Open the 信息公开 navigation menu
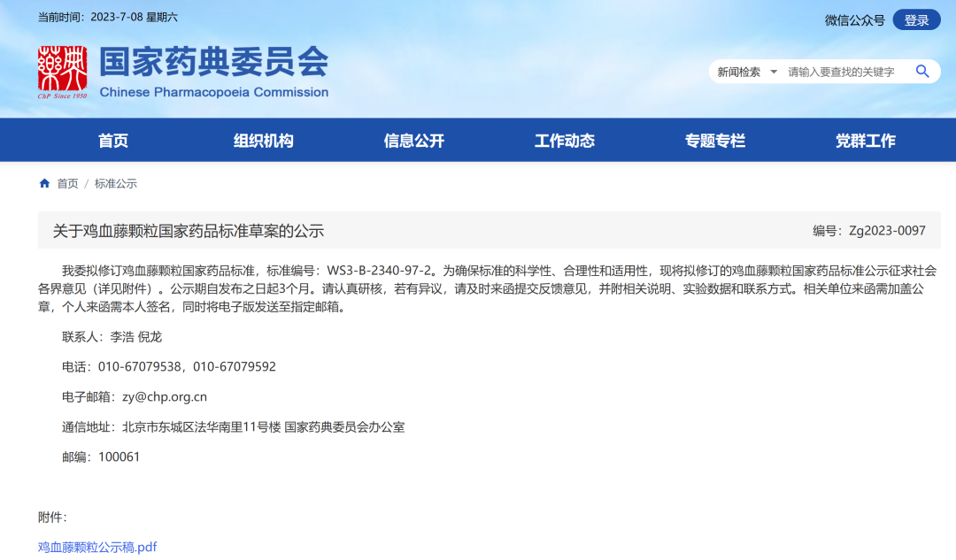The image size is (956, 560). click(414, 141)
